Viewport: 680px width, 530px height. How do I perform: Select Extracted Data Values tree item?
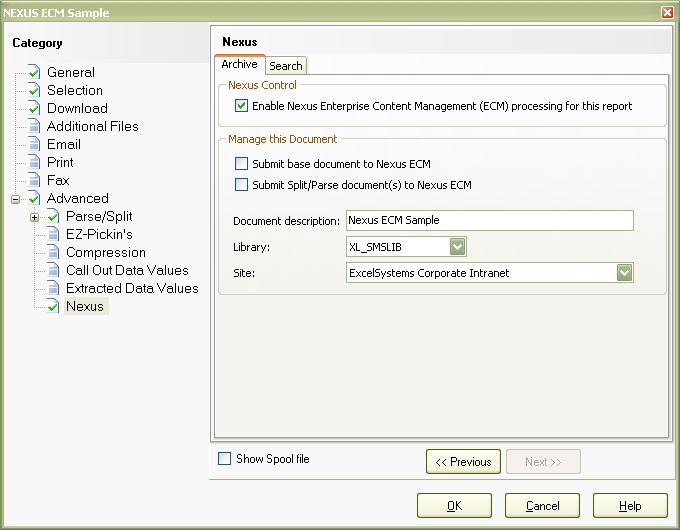[x=132, y=288]
